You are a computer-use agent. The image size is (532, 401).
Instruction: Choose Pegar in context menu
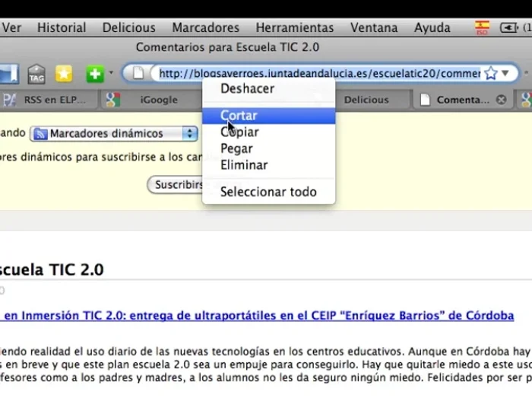click(269, 148)
